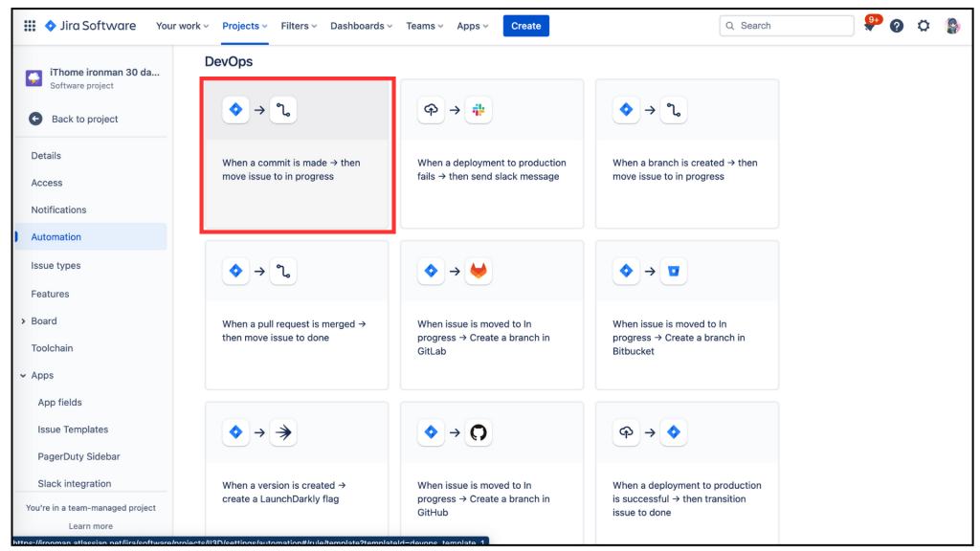Open the user profile avatar
Viewport: 980px width, 551px height.
click(952, 26)
